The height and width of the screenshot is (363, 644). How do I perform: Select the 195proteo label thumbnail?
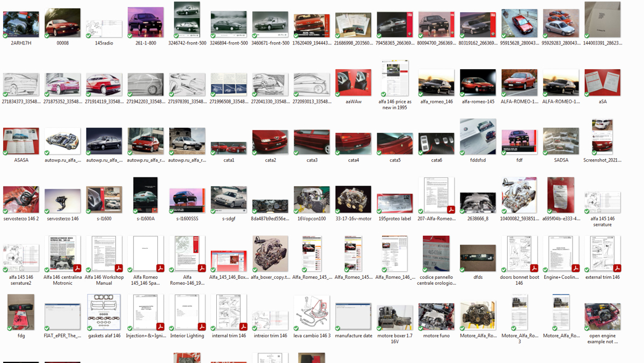click(394, 204)
